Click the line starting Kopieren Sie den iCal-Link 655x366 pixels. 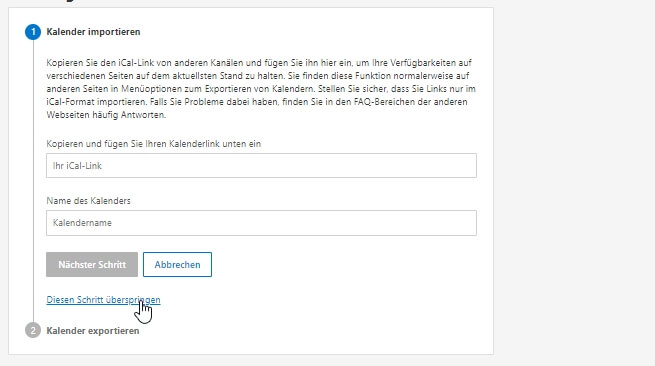coord(259,63)
